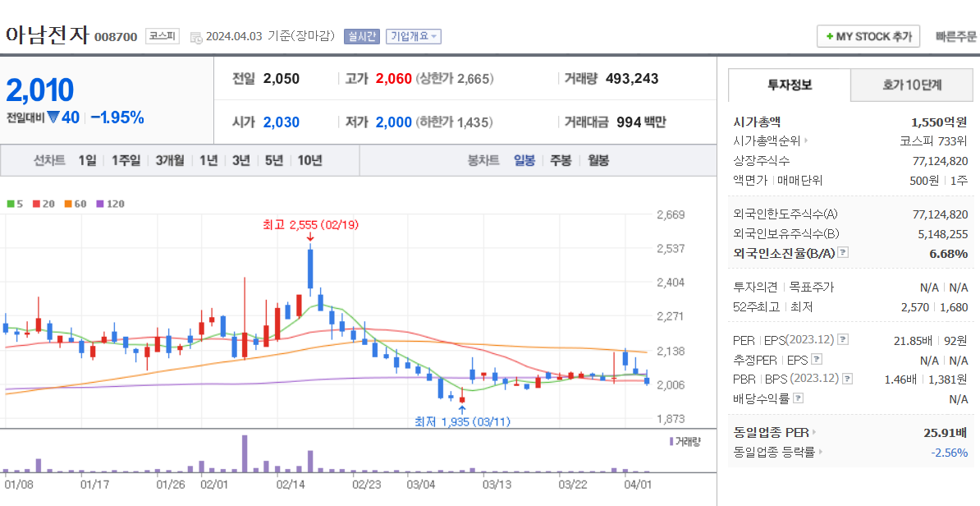The image size is (980, 506).
Task: Click the tallest volume bar in the volume chart
Action: coord(245,454)
